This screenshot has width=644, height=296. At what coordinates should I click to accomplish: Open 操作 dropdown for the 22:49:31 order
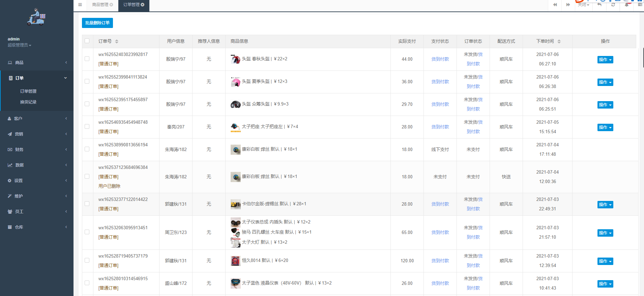click(605, 205)
